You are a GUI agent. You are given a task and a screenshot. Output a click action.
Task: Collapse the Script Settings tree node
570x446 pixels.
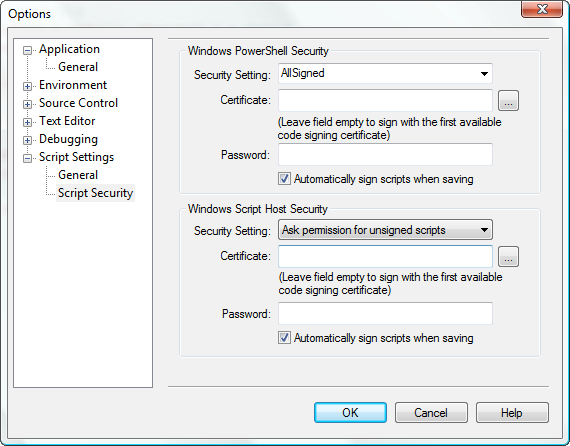[x=27, y=158]
